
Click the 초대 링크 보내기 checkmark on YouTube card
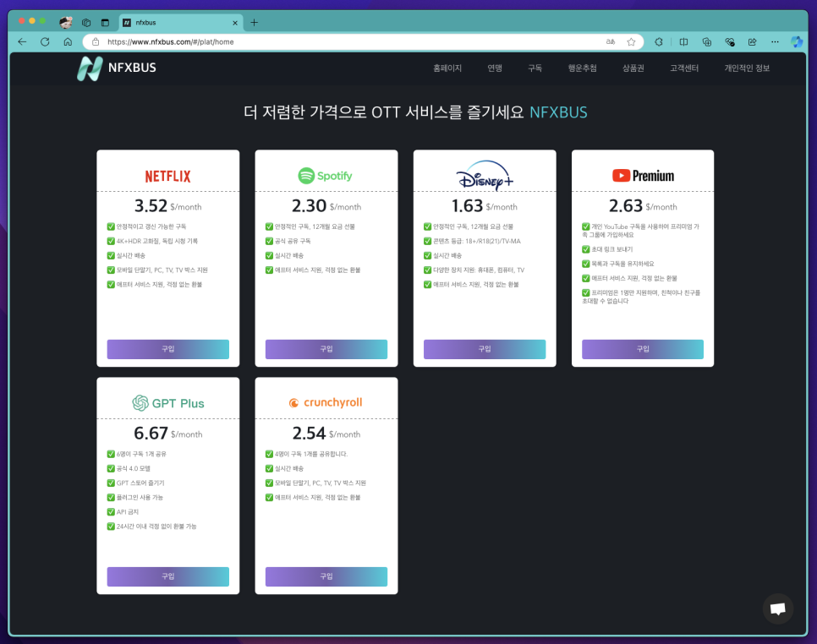(585, 249)
